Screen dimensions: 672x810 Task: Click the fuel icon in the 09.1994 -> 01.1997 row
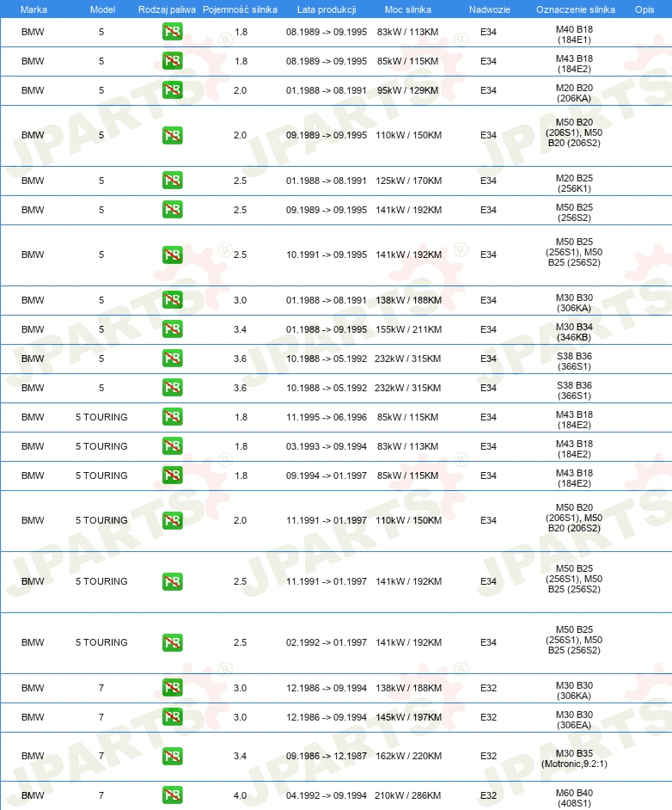coord(173,476)
